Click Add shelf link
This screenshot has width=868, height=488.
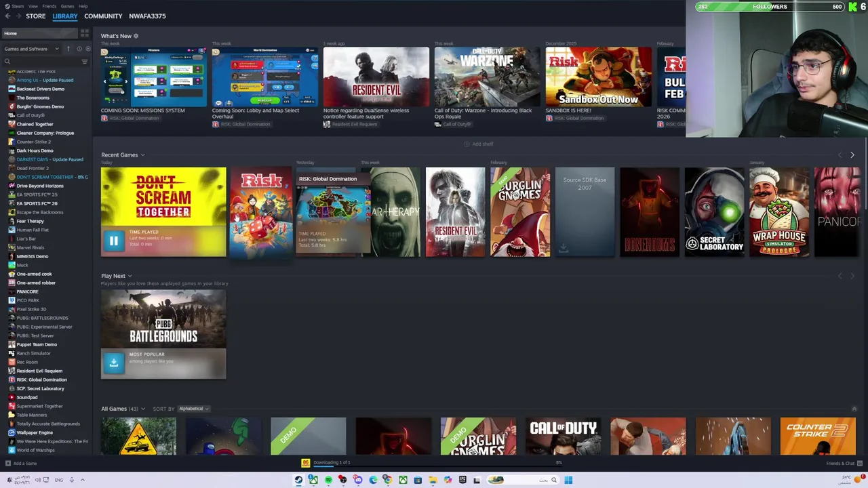(x=479, y=144)
